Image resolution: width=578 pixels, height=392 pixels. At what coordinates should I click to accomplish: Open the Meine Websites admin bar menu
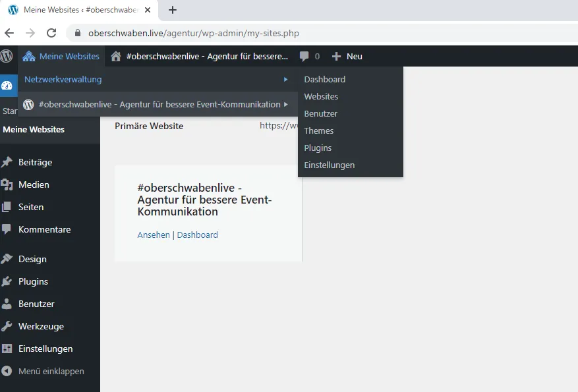[x=61, y=57]
